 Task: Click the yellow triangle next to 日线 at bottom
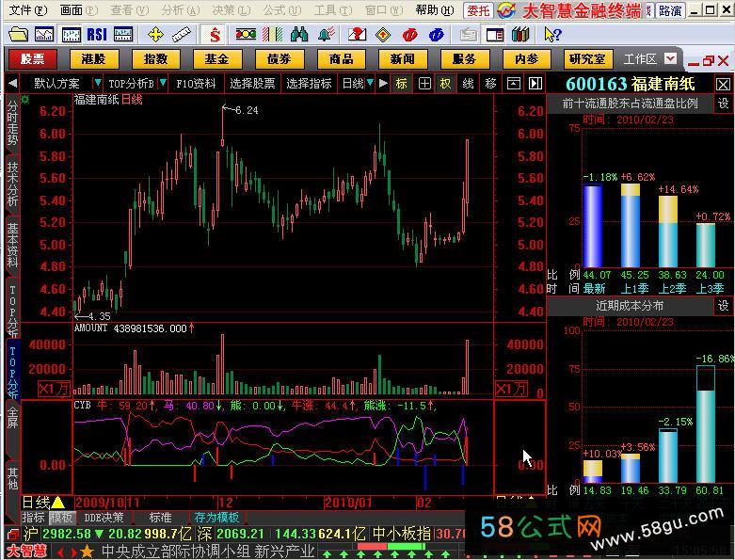click(x=57, y=503)
